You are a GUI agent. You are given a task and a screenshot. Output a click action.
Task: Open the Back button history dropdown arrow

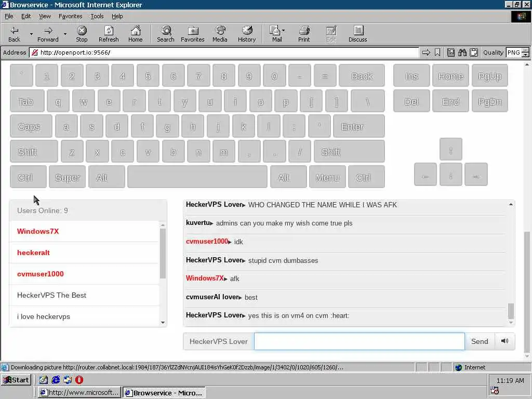pos(31,34)
